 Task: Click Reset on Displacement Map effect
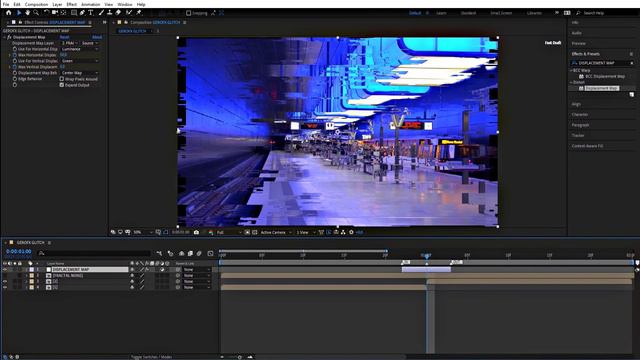coord(64,37)
